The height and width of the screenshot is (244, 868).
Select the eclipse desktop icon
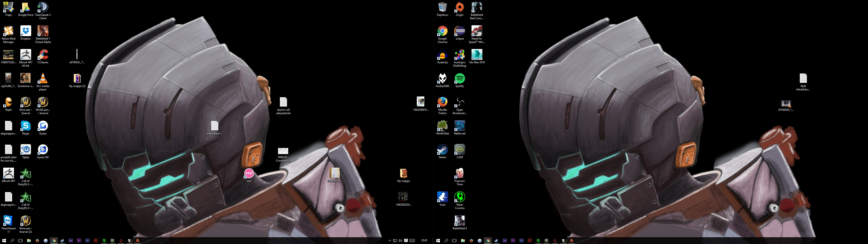click(460, 33)
